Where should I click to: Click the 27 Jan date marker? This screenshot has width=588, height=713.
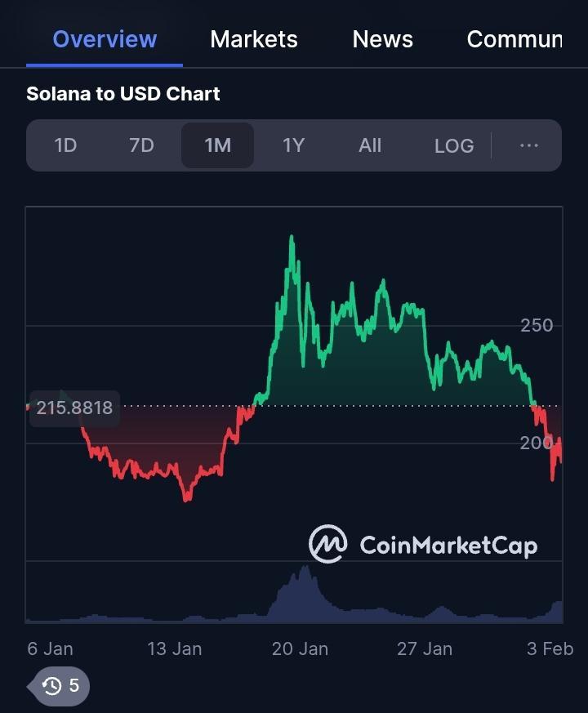click(425, 648)
